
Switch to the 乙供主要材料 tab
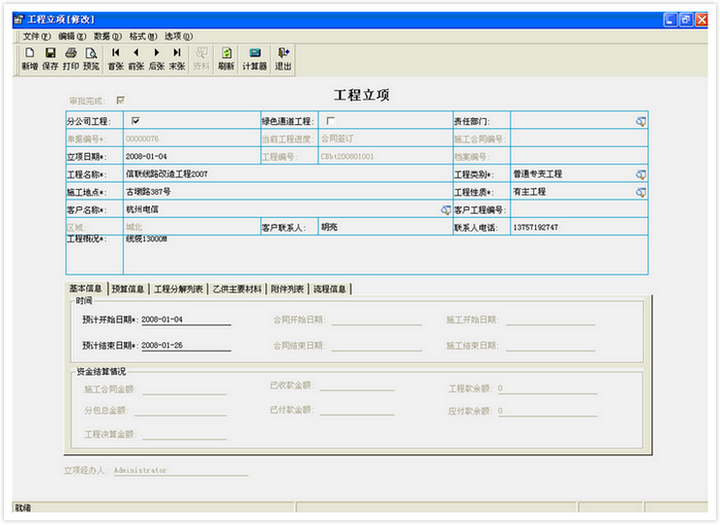pos(237,289)
